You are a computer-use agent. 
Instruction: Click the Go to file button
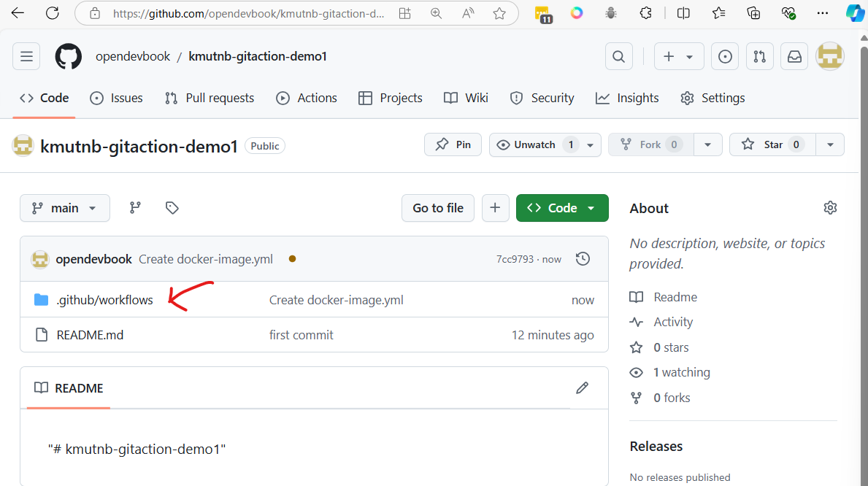pyautogui.click(x=438, y=208)
